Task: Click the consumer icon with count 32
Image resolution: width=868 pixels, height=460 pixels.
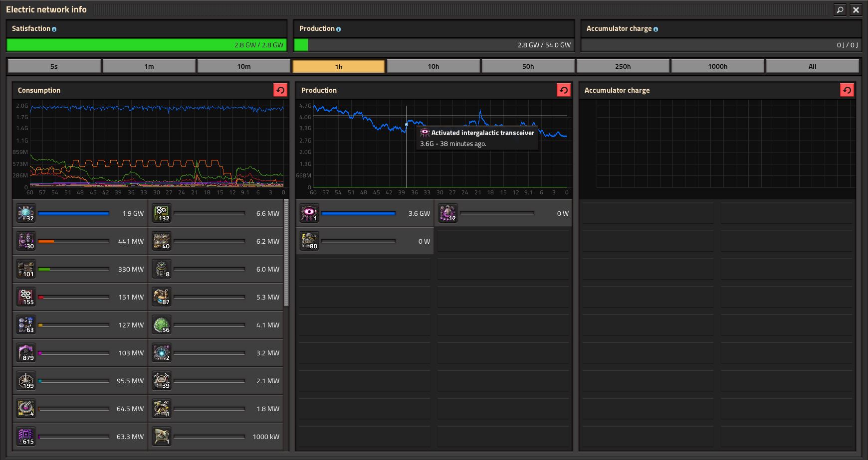Action: (x=25, y=213)
